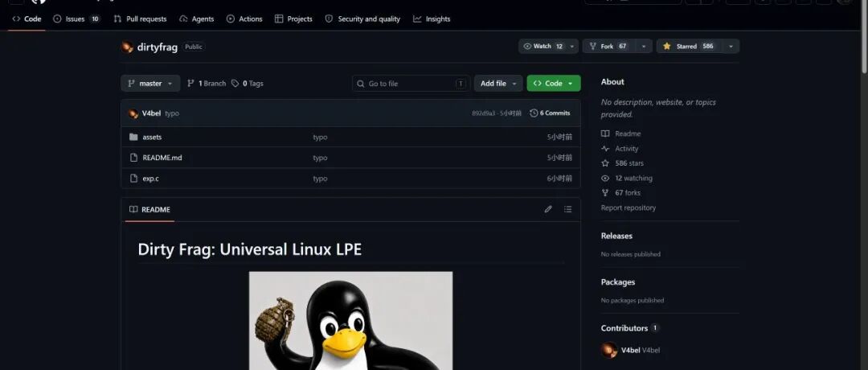Click the 67 forks link

pos(627,193)
